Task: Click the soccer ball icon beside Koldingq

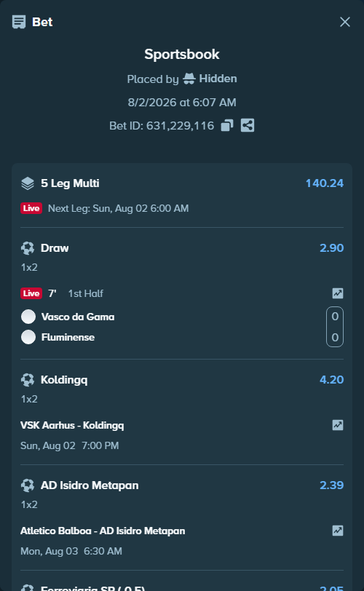Action: 28,380
